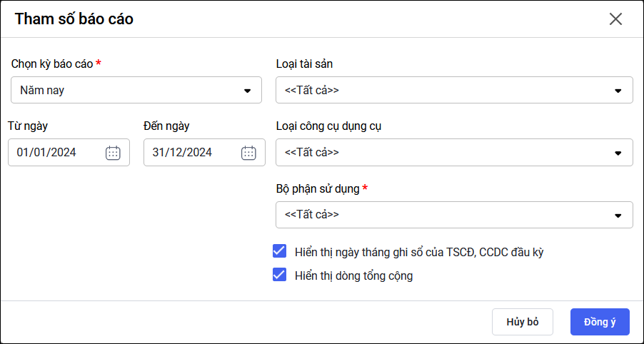
Task: Click the Hủy bỏ button
Action: click(523, 322)
